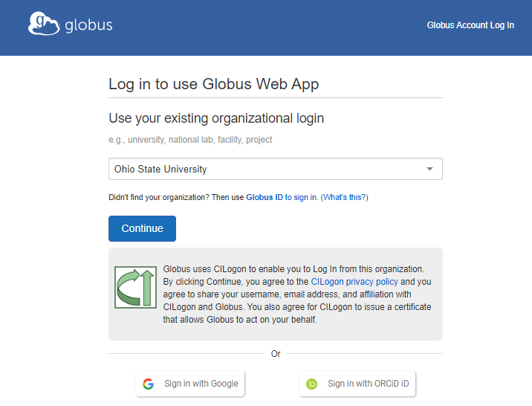Click the university, national lab example hint text

pyautogui.click(x=190, y=140)
